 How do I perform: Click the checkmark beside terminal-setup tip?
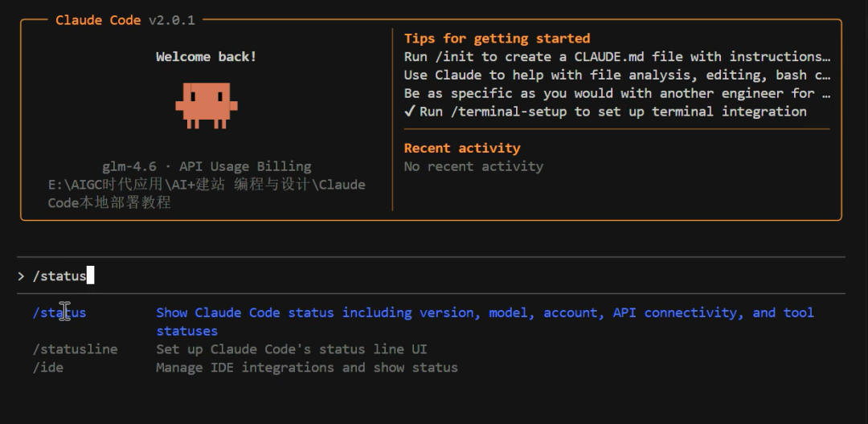tap(410, 111)
